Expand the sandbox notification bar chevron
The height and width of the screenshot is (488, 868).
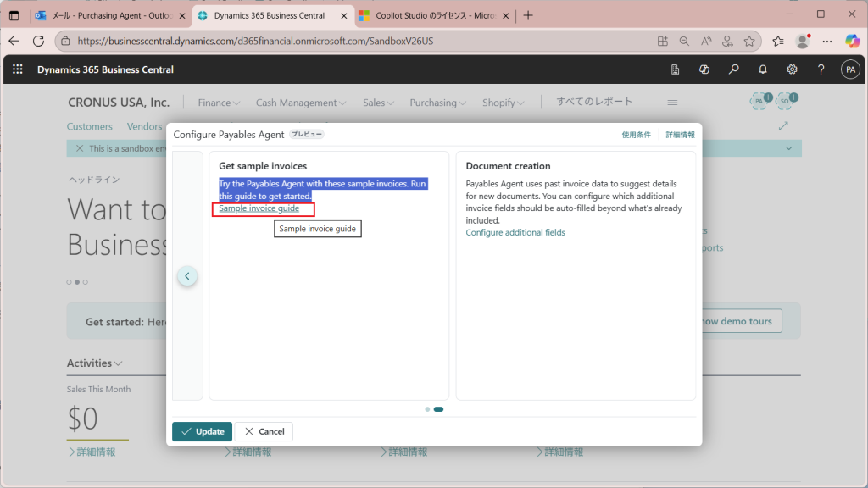(x=789, y=148)
